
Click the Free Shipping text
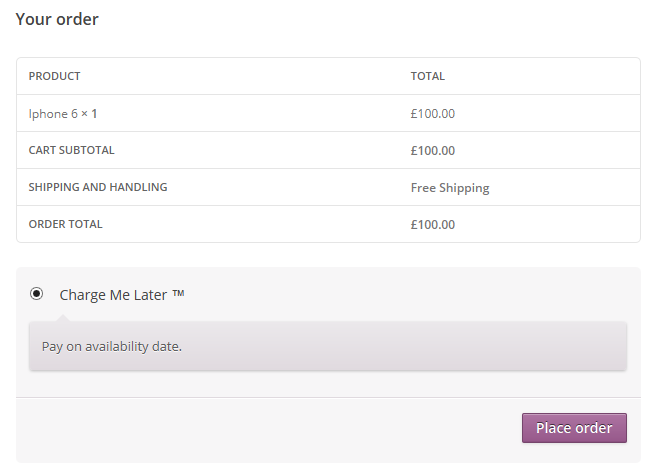click(x=450, y=188)
